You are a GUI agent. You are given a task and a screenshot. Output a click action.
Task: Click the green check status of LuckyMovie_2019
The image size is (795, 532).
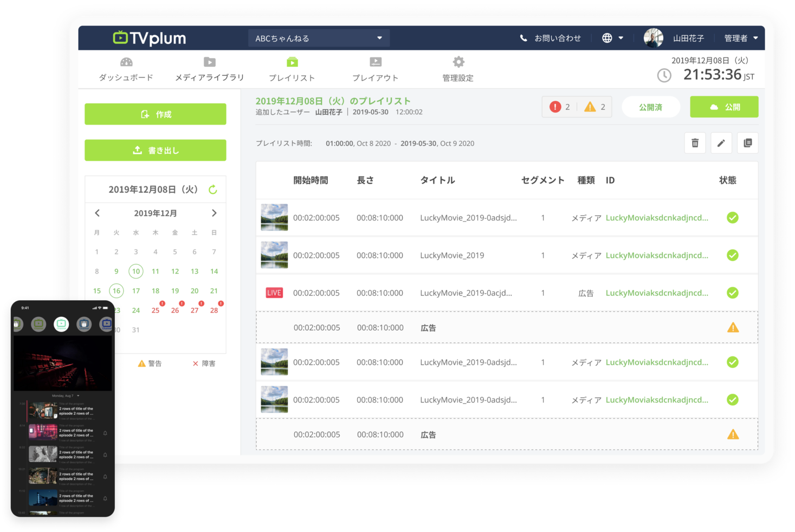click(x=733, y=255)
